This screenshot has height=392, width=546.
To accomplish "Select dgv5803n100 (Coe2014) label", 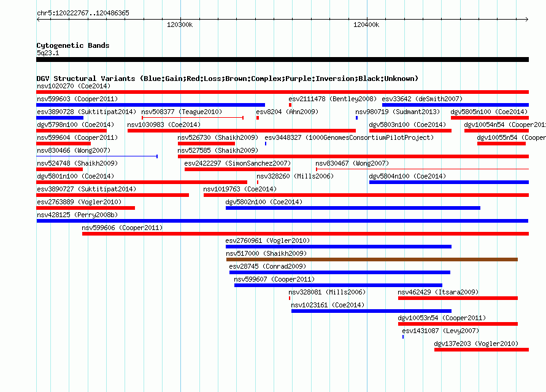I will pos(407,125).
